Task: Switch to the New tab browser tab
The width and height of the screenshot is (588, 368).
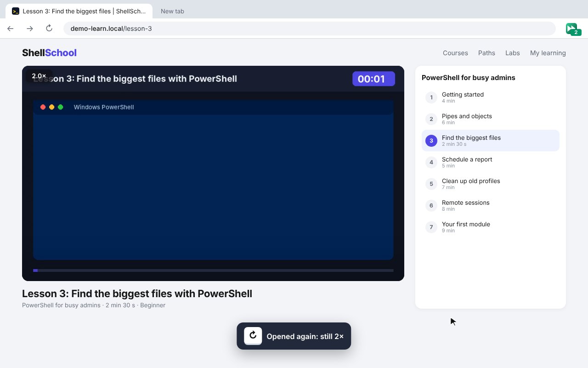Action: click(172, 11)
